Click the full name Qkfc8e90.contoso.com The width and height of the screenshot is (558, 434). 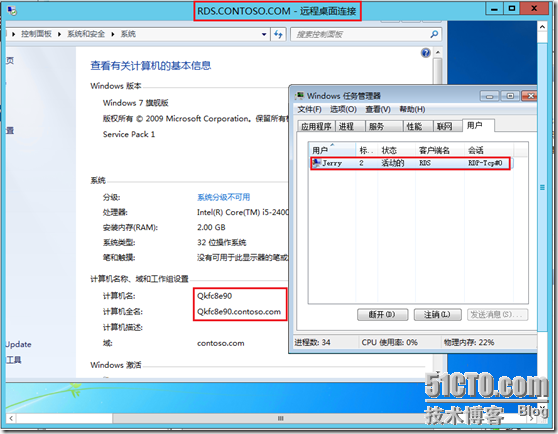(239, 312)
